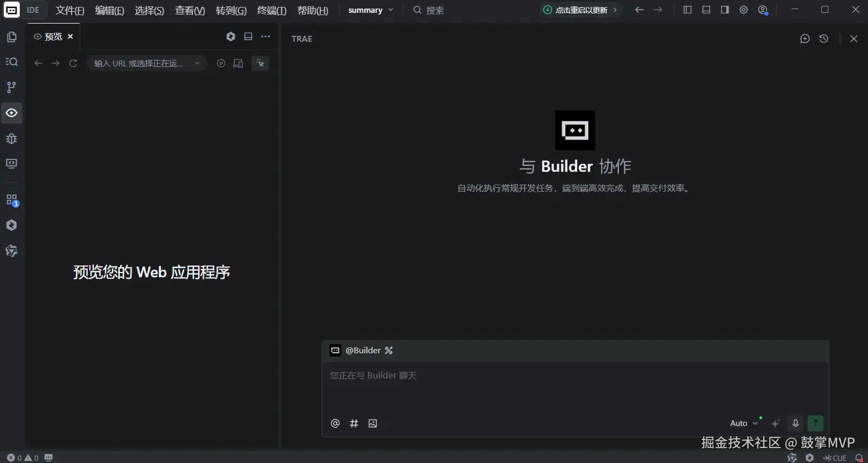Open the Source Control branch icon
Screen dimensions: 868x463
11,87
